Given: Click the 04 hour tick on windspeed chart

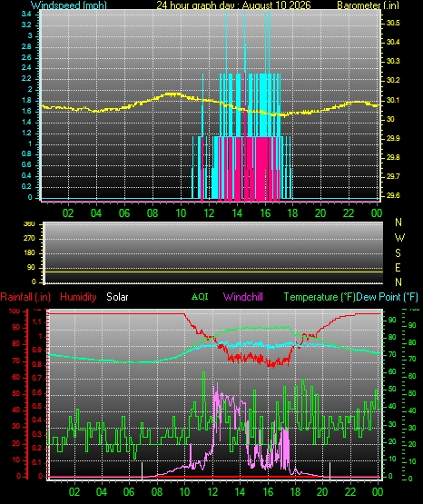Looking at the screenshot, I should 96,212.
